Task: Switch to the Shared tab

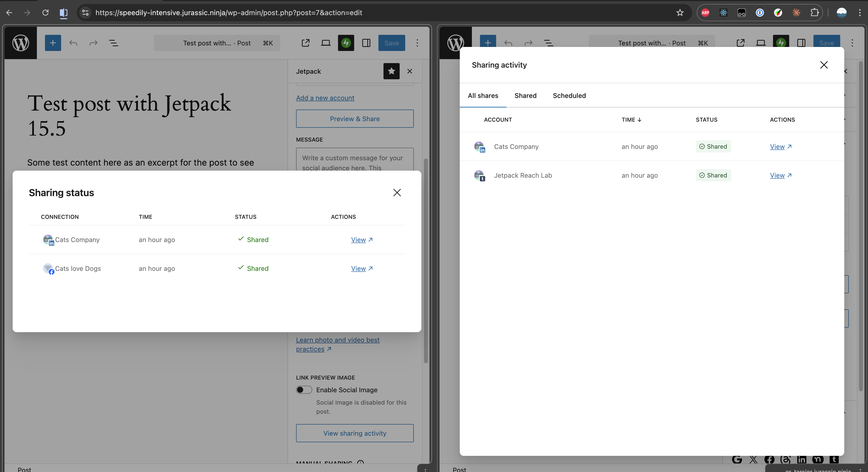Action: [x=525, y=96]
